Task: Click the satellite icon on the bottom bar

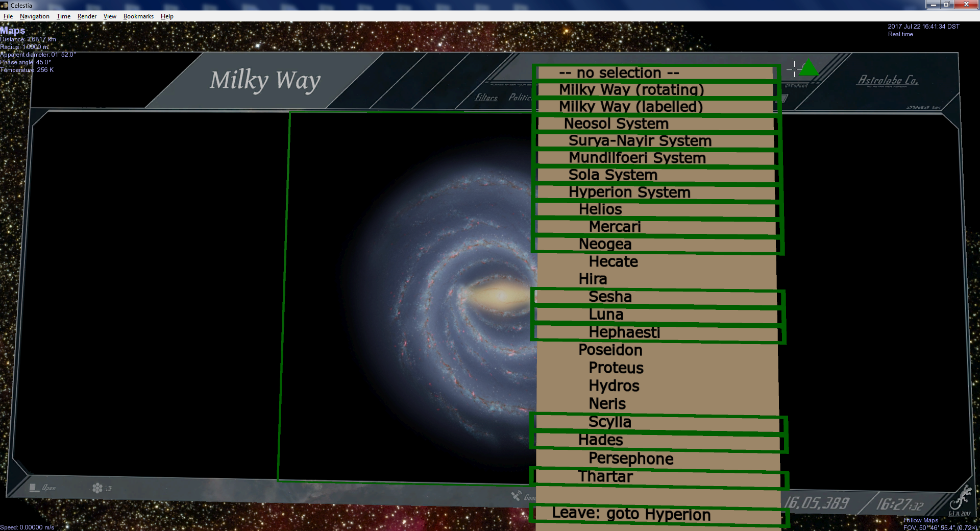Action: pos(516,495)
